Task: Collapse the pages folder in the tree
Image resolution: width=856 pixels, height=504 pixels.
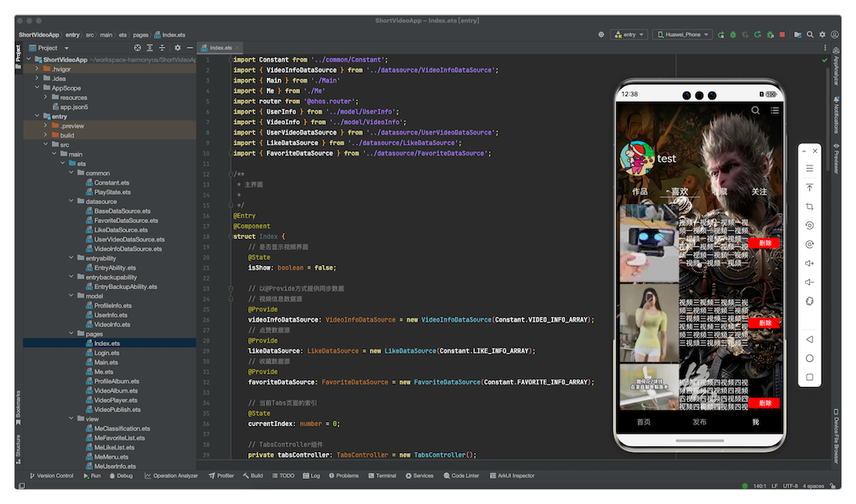Action: click(x=71, y=333)
